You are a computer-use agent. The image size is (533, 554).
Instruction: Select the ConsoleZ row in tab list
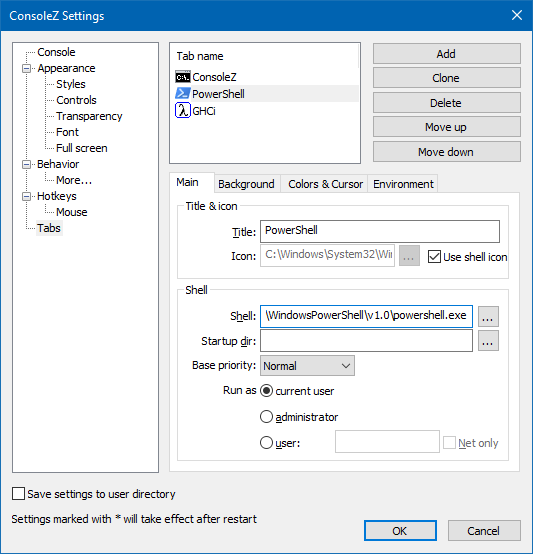[267, 77]
